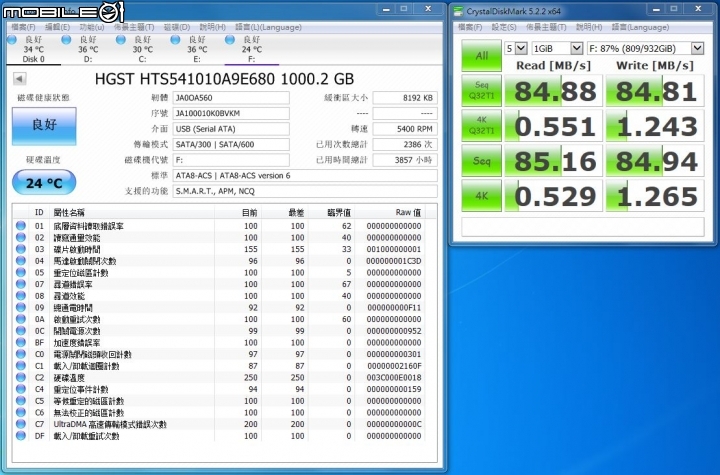Viewport: 720px width, 475px height.
Task: Click the 4K Q32T1 read result 0.551
Action: (x=553, y=125)
